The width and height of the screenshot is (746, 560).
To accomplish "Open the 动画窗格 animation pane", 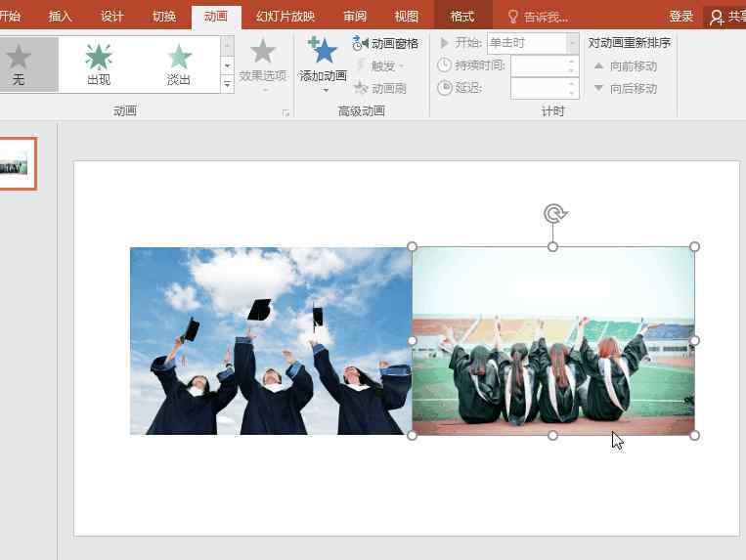I will point(386,44).
